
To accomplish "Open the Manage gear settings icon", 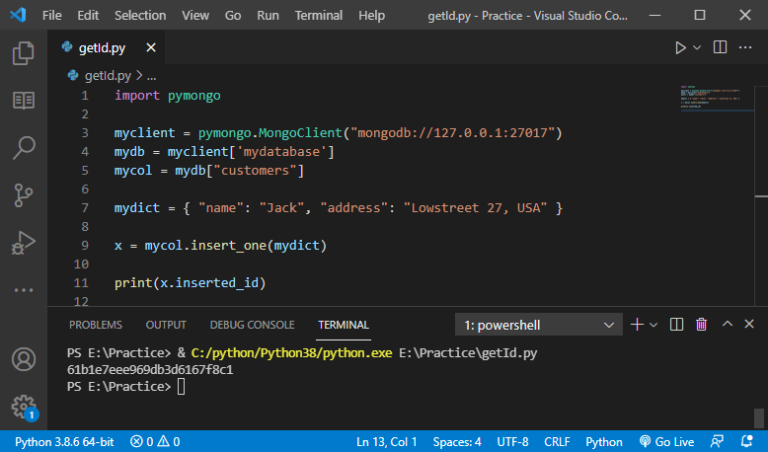I will (23, 407).
